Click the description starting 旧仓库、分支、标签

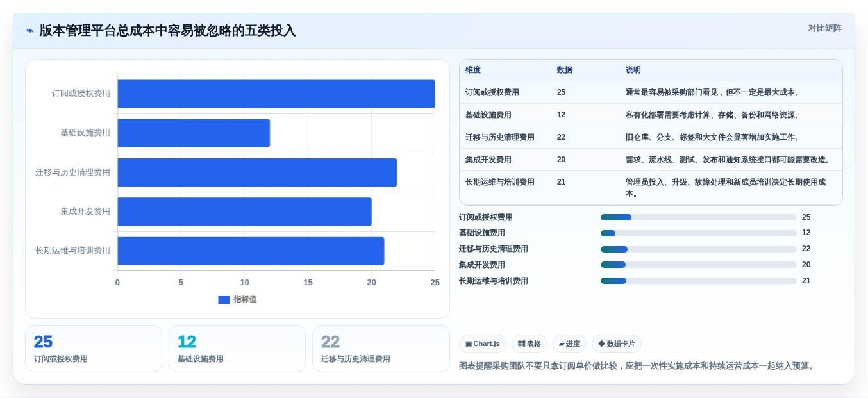coord(714,137)
